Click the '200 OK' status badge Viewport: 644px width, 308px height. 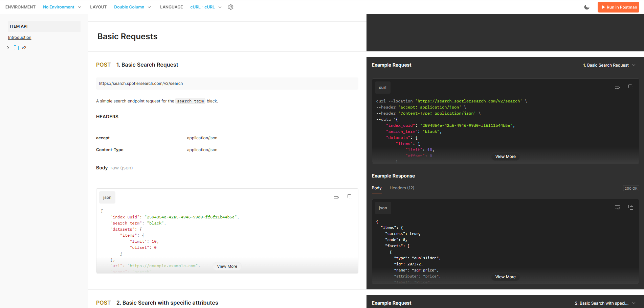point(631,188)
